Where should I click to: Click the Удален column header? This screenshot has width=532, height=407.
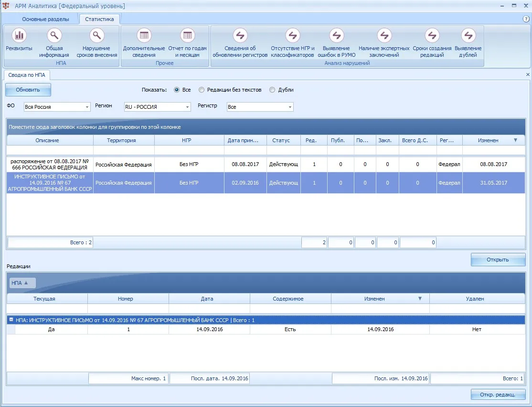click(478, 299)
